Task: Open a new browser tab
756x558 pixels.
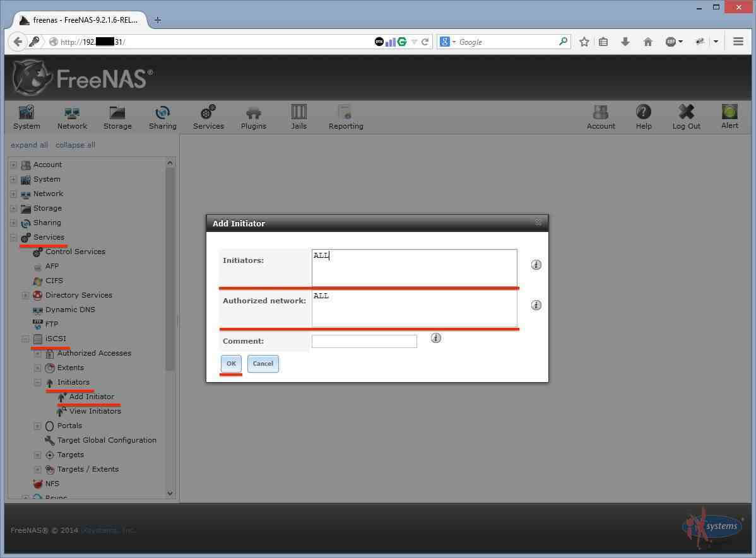Action: (x=158, y=20)
